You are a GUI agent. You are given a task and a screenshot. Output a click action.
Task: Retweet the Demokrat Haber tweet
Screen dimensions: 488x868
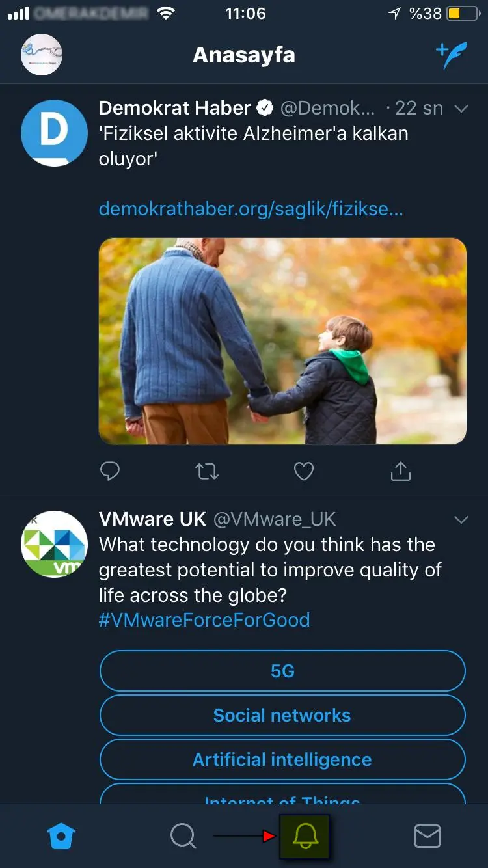click(207, 471)
